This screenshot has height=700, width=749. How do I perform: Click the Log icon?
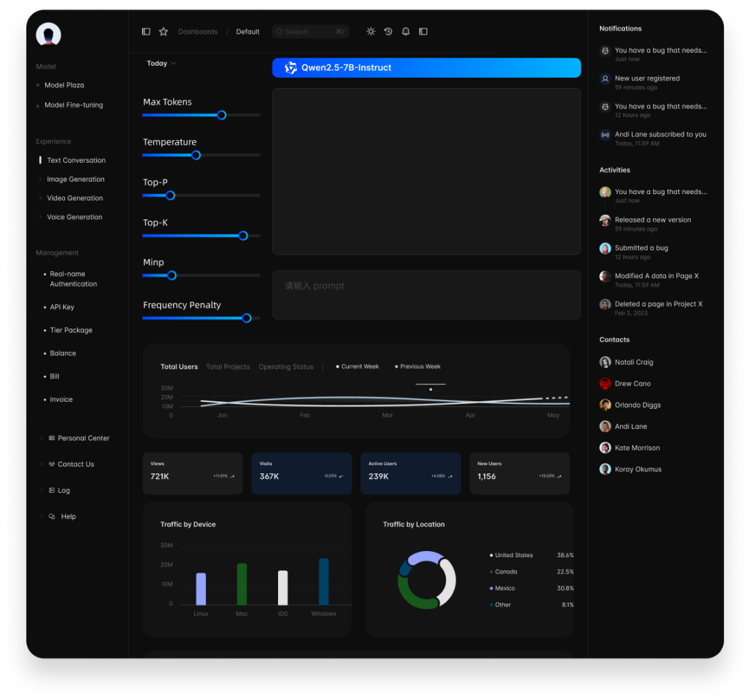point(51,491)
